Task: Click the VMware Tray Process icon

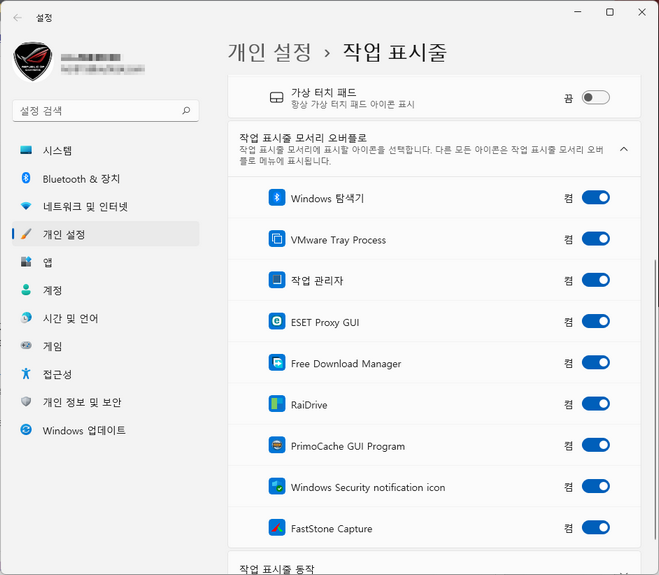Action: [277, 239]
